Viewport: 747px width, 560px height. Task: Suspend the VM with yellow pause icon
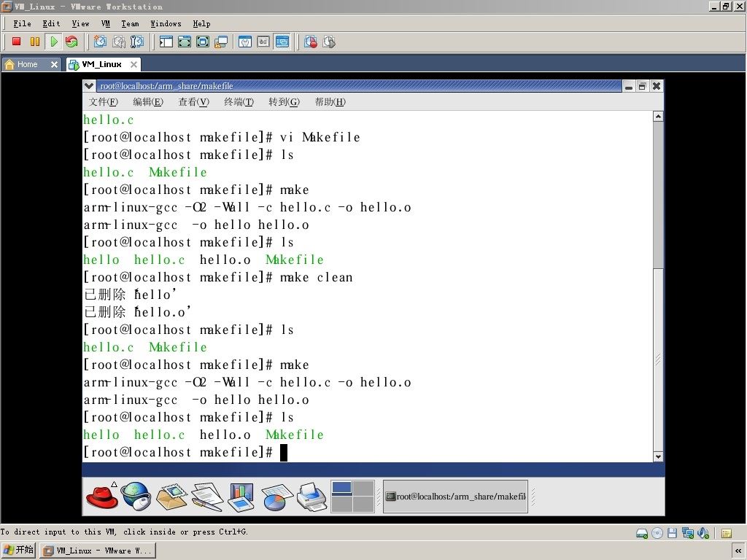pyautogui.click(x=35, y=42)
